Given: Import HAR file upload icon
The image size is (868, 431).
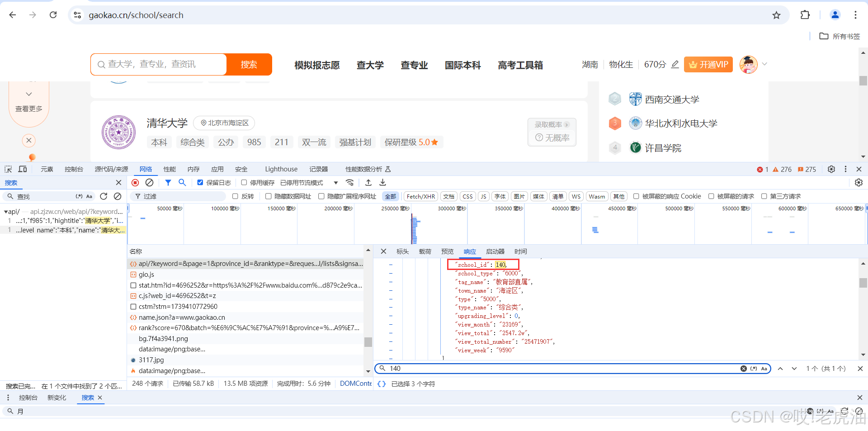Looking at the screenshot, I should [x=368, y=183].
